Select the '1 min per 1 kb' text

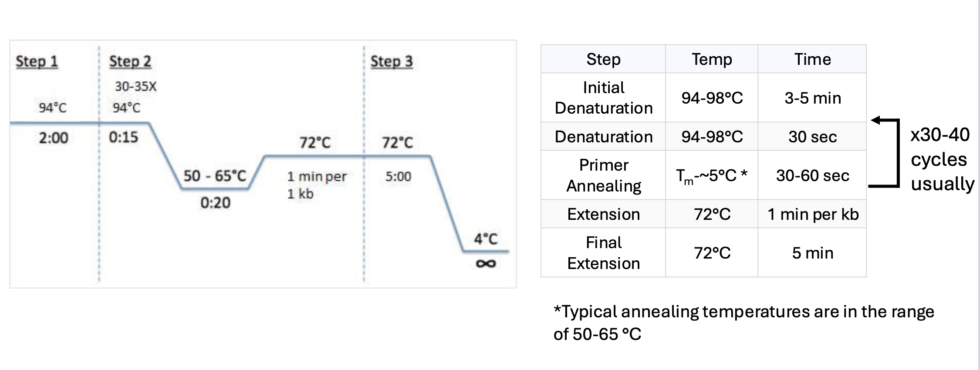pos(316,185)
